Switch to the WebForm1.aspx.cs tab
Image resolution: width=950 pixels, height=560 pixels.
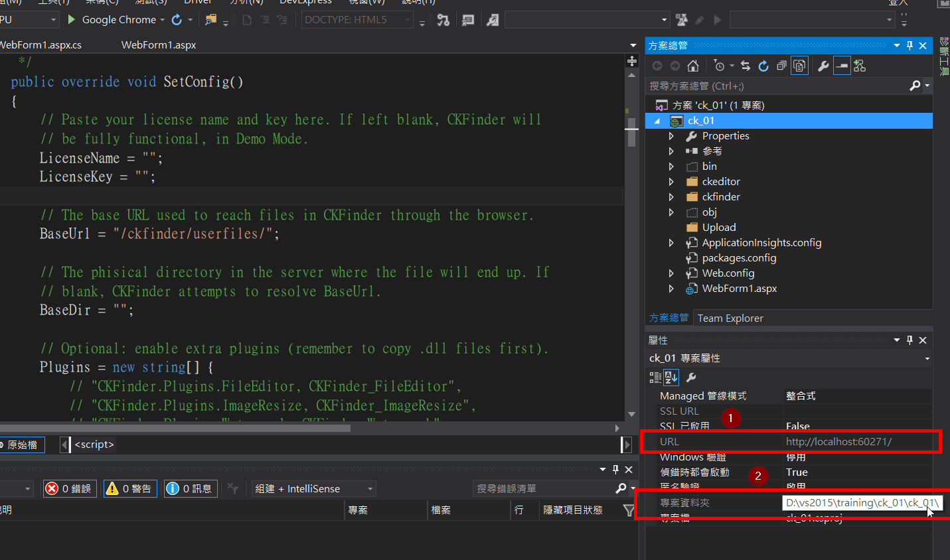point(41,45)
